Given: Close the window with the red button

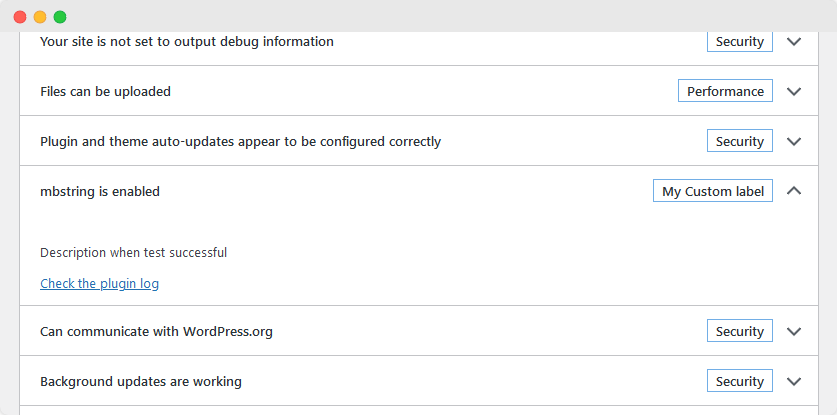Looking at the screenshot, I should click(20, 17).
